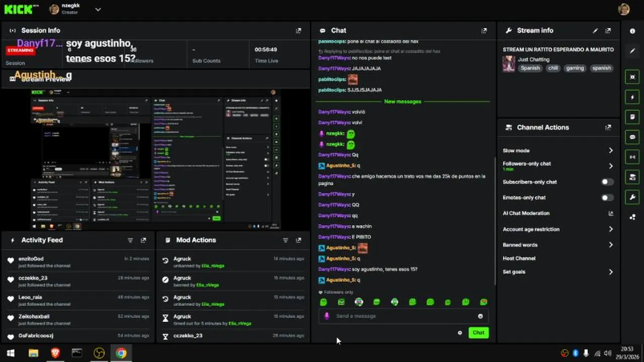This screenshot has width=644, height=362.
Task: Toggle the lightning Activity Feed sidebar icon
Action: pyautogui.click(x=632, y=97)
